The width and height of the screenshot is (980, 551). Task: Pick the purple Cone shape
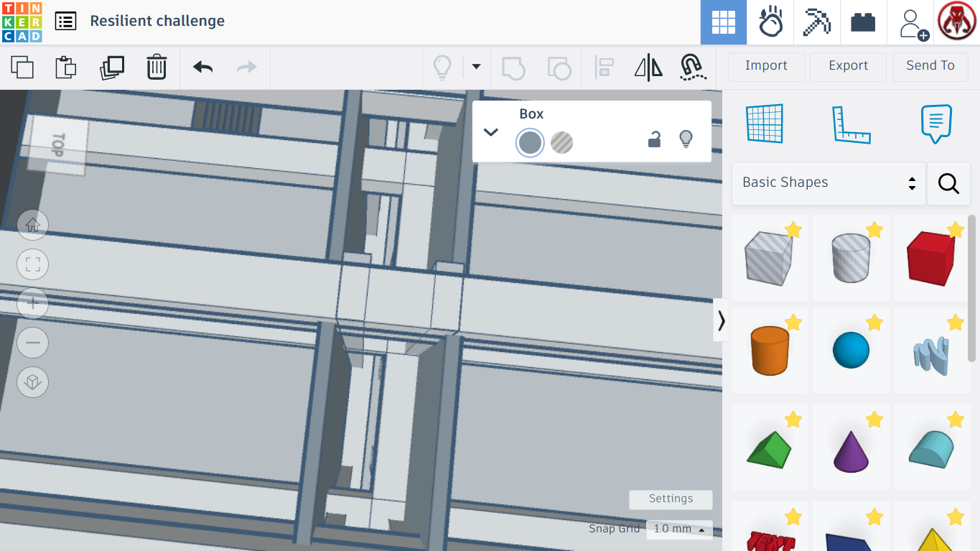pos(851,447)
